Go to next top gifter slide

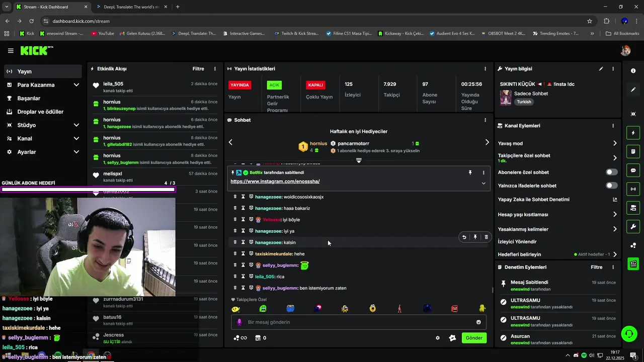click(x=487, y=142)
